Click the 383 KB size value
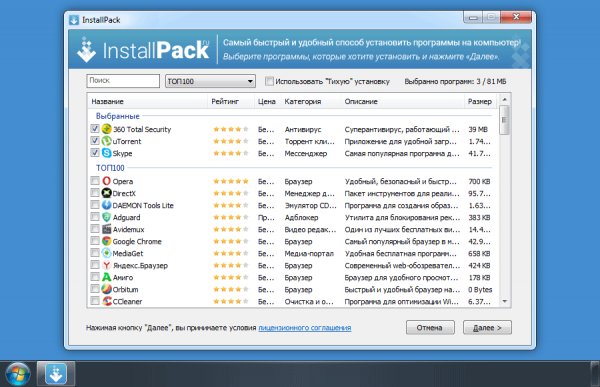Screen dimensions: 600x387 (479, 217)
